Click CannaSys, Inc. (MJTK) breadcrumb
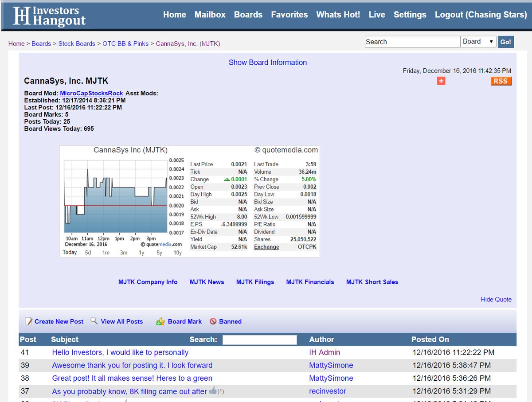 [188, 43]
